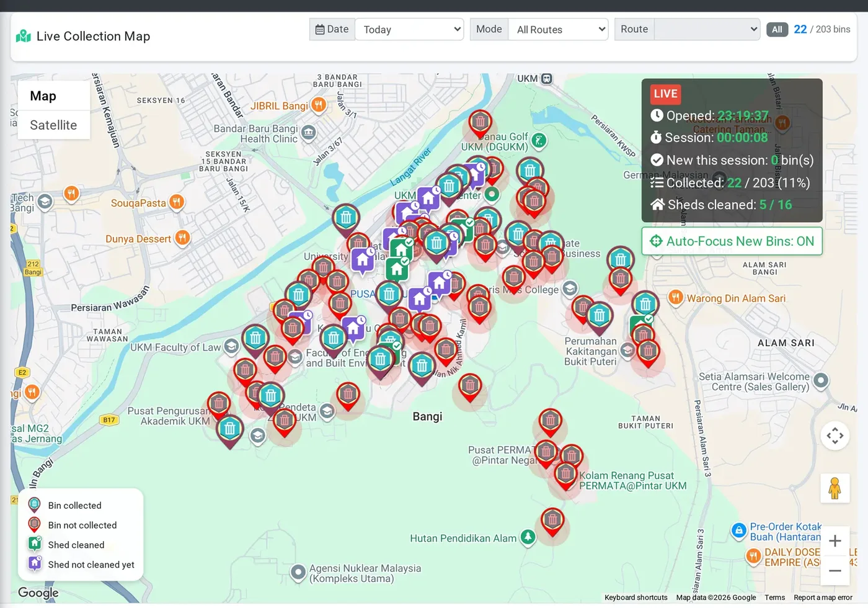Image resolution: width=868 pixels, height=608 pixels.
Task: Click the Live Collection Map title
Action: 93,36
